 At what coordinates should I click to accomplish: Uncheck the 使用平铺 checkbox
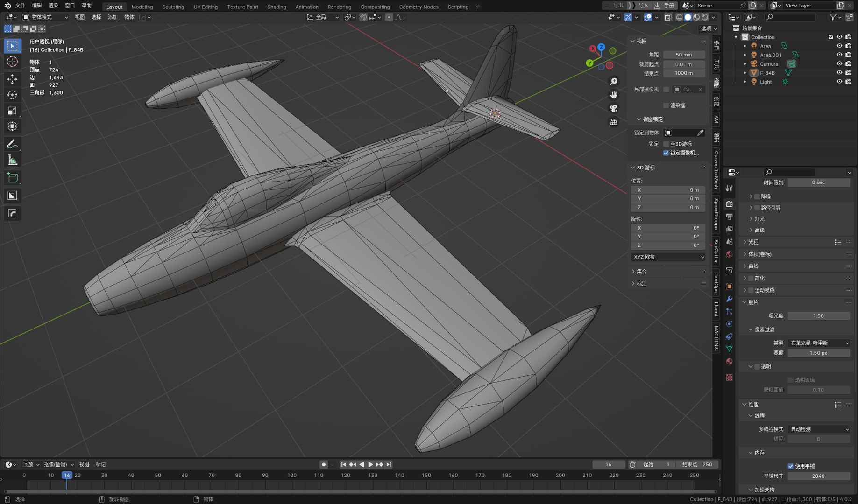pyautogui.click(x=791, y=466)
